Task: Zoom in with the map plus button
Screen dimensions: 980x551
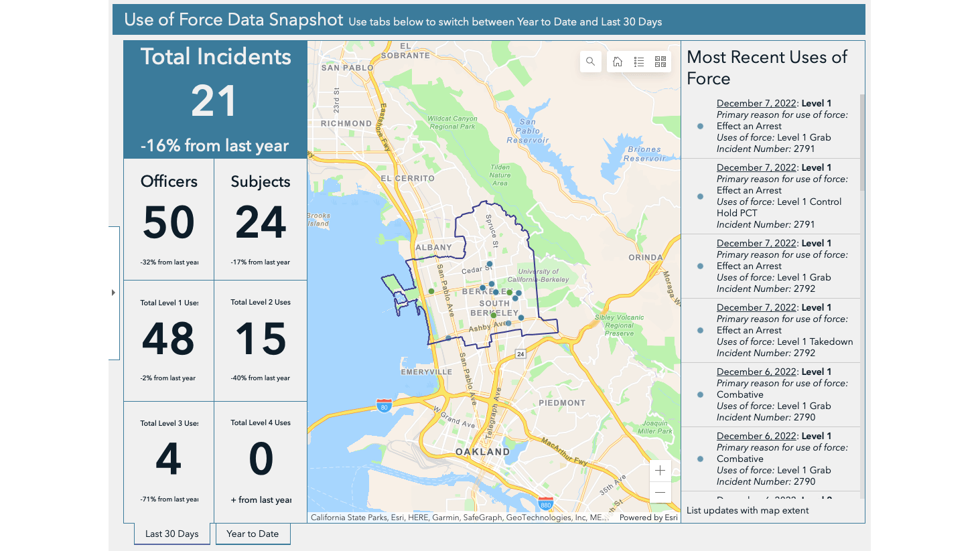Action: click(660, 470)
